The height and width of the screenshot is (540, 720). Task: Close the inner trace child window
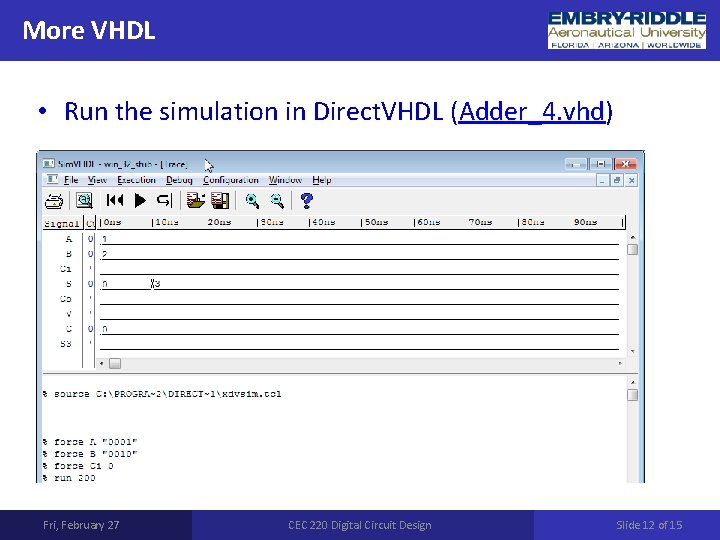pyautogui.click(x=631, y=180)
